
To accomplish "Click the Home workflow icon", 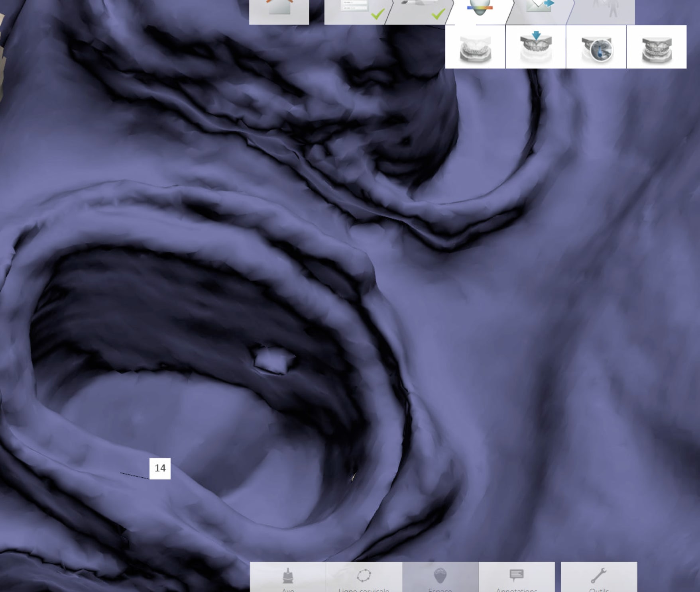I will click(279, 10).
